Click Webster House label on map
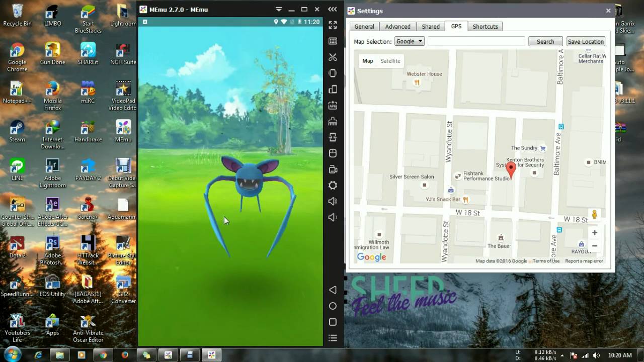Screen dimensions: 644x362 (424, 74)
